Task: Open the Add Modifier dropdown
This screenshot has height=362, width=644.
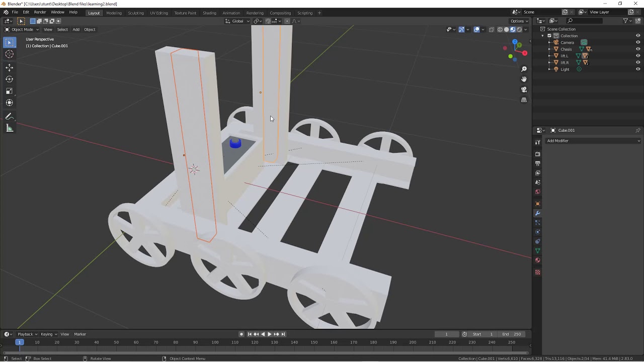Action: point(593,141)
